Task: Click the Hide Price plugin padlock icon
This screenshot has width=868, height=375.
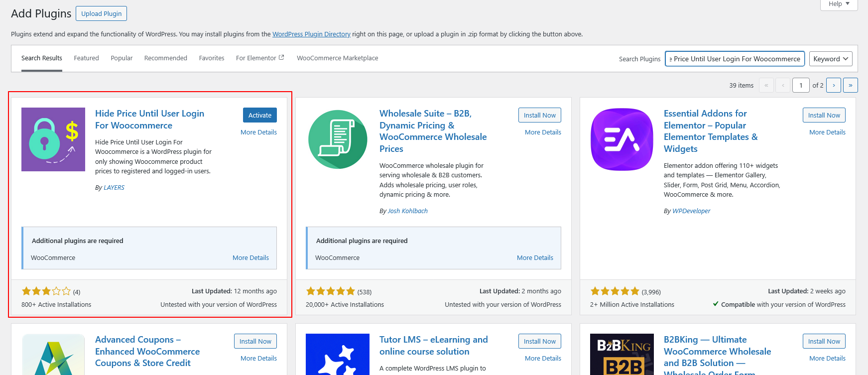Action: tap(53, 139)
